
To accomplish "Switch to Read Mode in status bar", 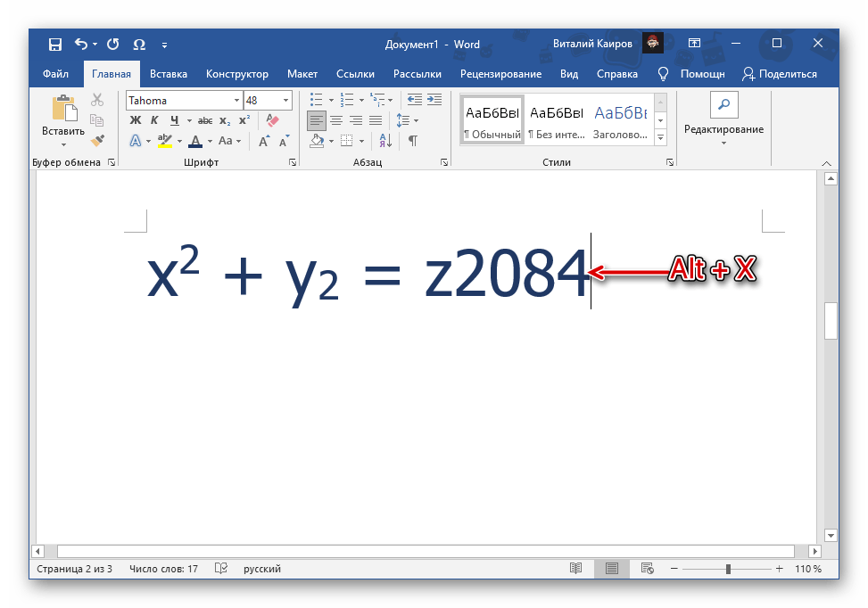I will [x=576, y=569].
